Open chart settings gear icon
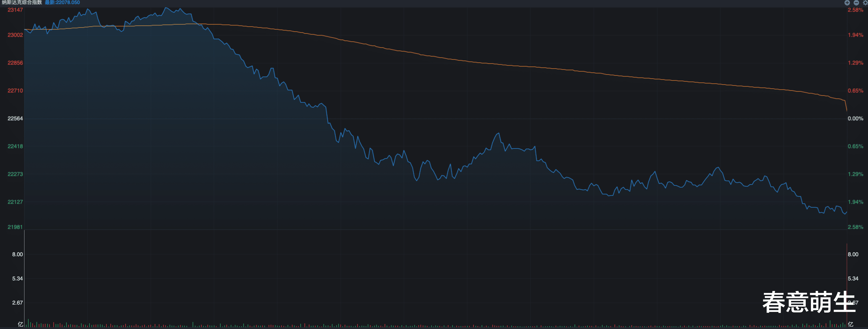The image size is (868, 329). (865, 3)
